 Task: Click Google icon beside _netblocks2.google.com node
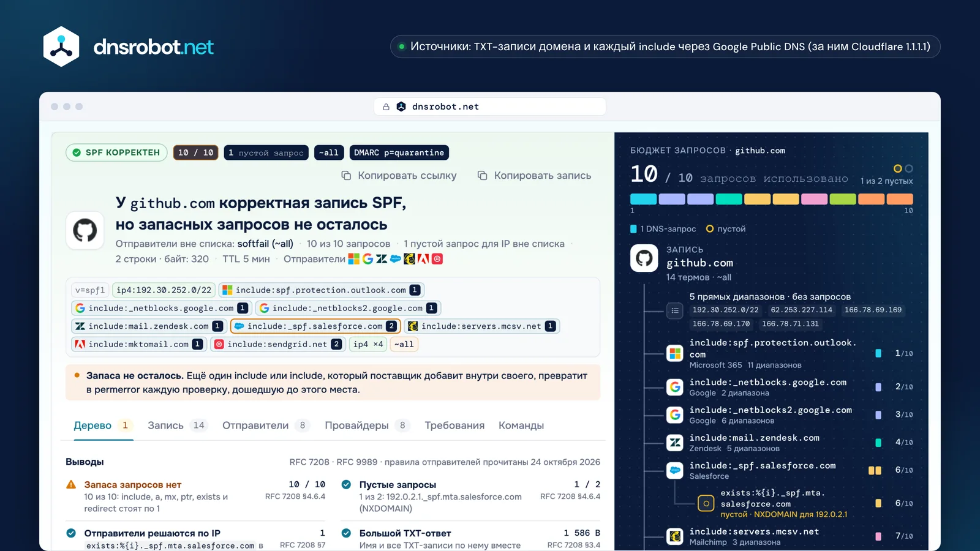tap(675, 414)
